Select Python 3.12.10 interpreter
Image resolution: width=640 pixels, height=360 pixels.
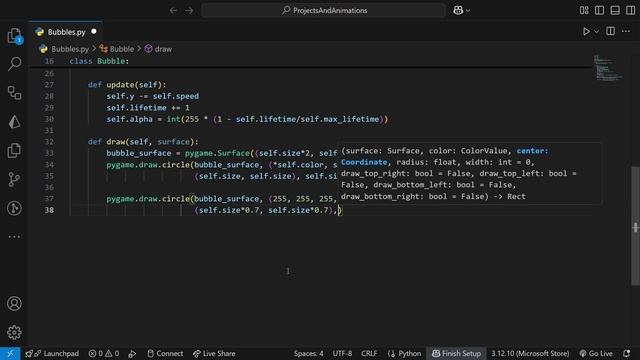(530, 353)
